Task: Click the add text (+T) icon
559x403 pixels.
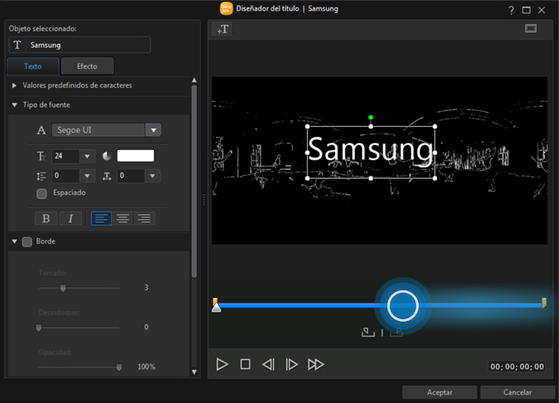Action: click(x=223, y=29)
